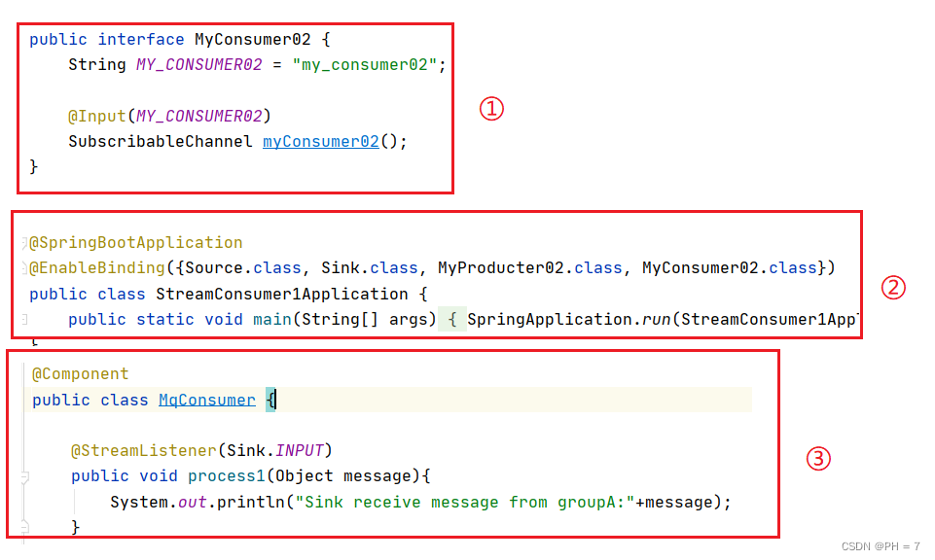Toggle the red annotation marker ②

pyautogui.click(x=892, y=288)
